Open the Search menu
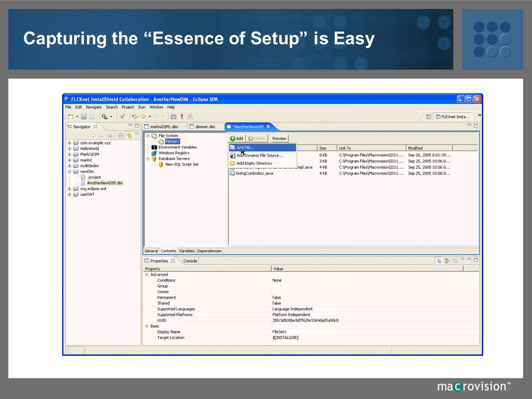Image resolution: width=532 pixels, height=399 pixels. [111, 107]
